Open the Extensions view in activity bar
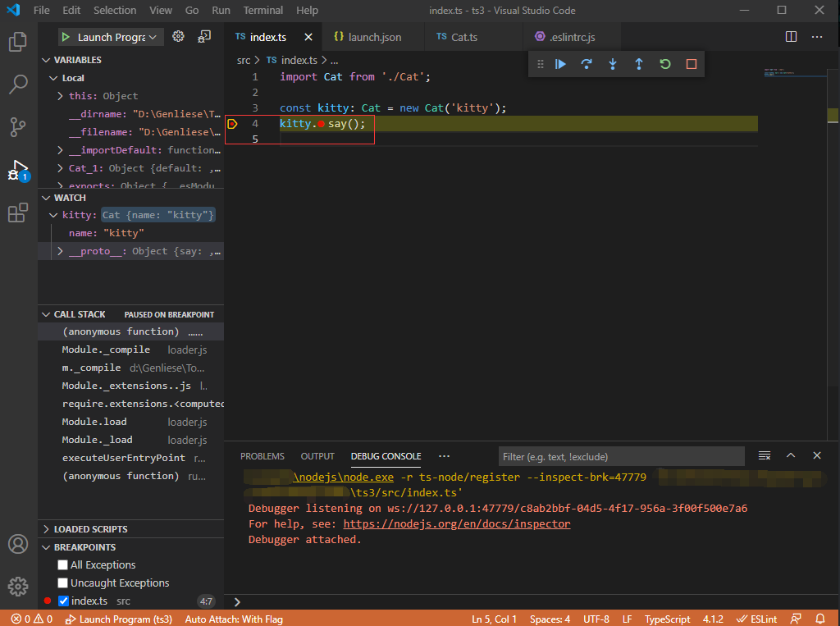840x626 pixels. click(18, 213)
